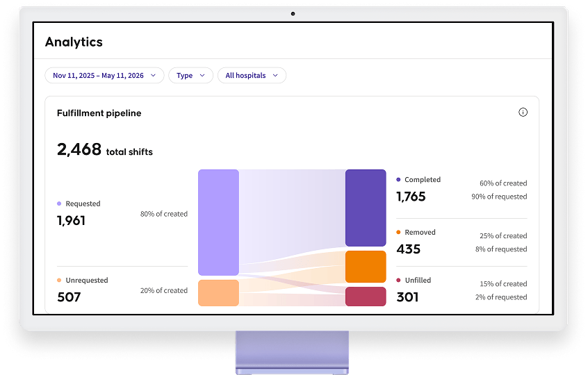Click the 507 unrequested count
The image size is (588, 375).
(x=69, y=297)
